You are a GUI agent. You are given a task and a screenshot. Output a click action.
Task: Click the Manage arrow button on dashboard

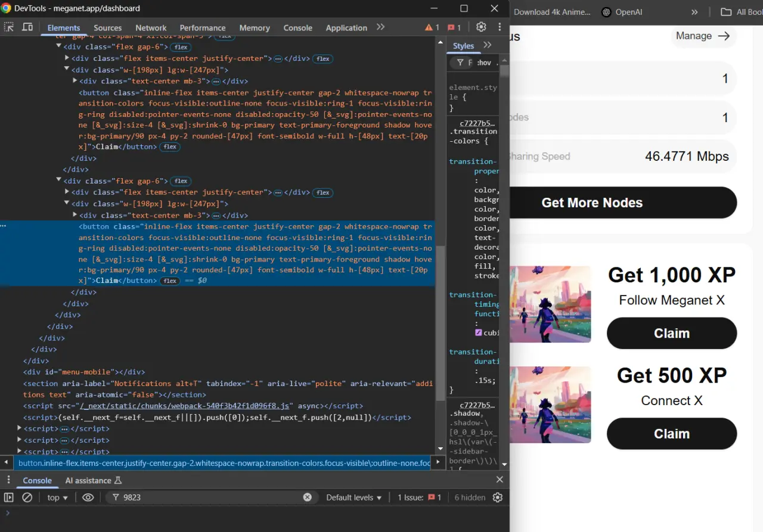click(x=703, y=36)
